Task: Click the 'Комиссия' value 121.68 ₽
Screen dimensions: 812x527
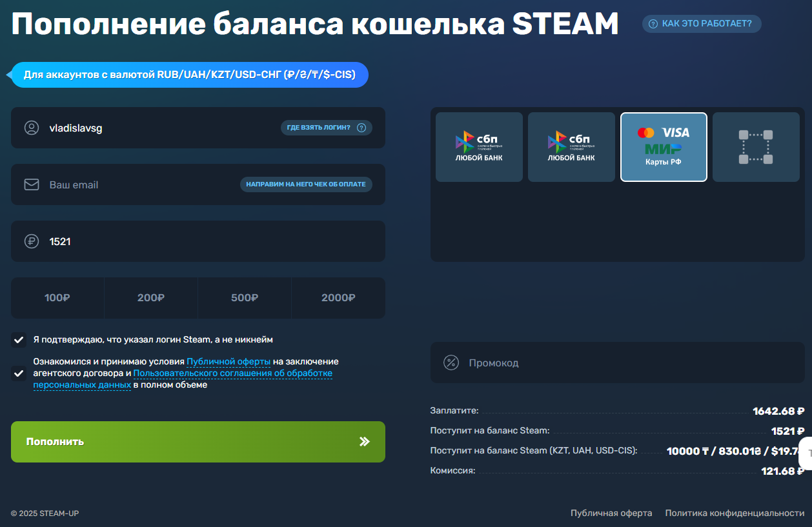Action: pyautogui.click(x=783, y=471)
